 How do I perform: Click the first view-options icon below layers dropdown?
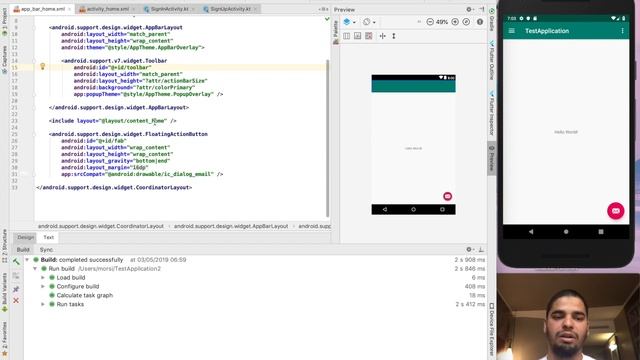pos(347,36)
